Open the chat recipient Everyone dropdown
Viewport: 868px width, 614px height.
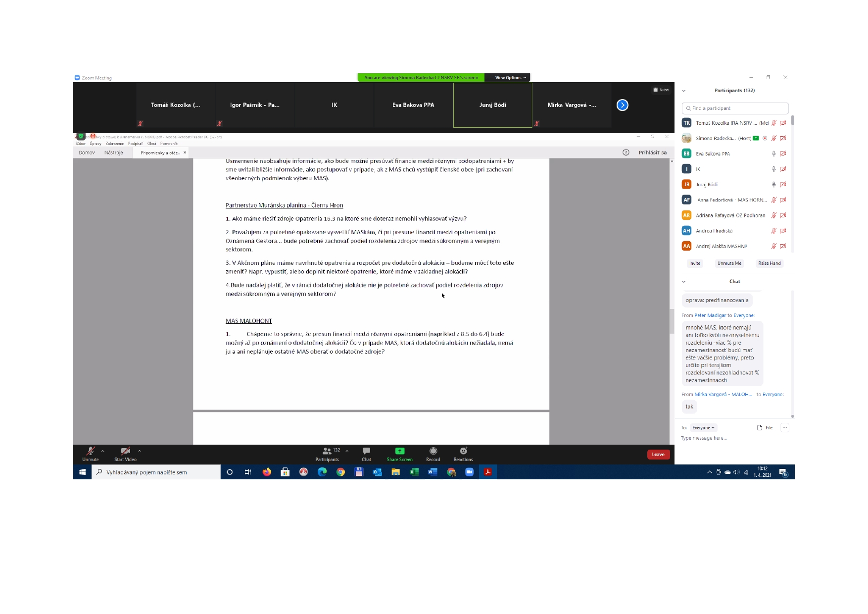[703, 428]
